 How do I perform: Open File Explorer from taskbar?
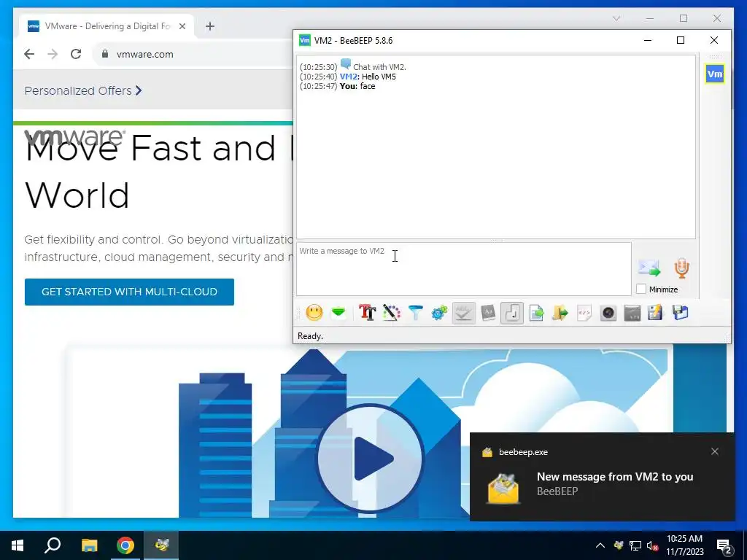click(89, 545)
